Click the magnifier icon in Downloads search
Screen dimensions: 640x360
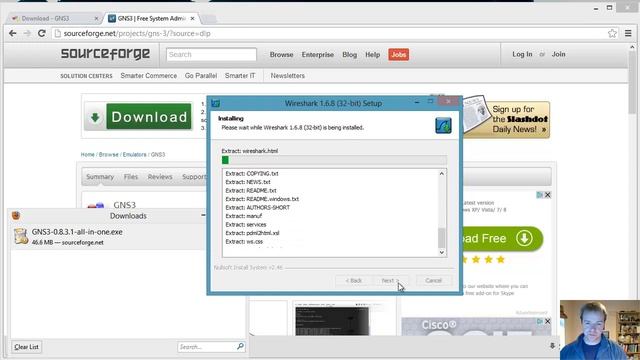click(240, 347)
